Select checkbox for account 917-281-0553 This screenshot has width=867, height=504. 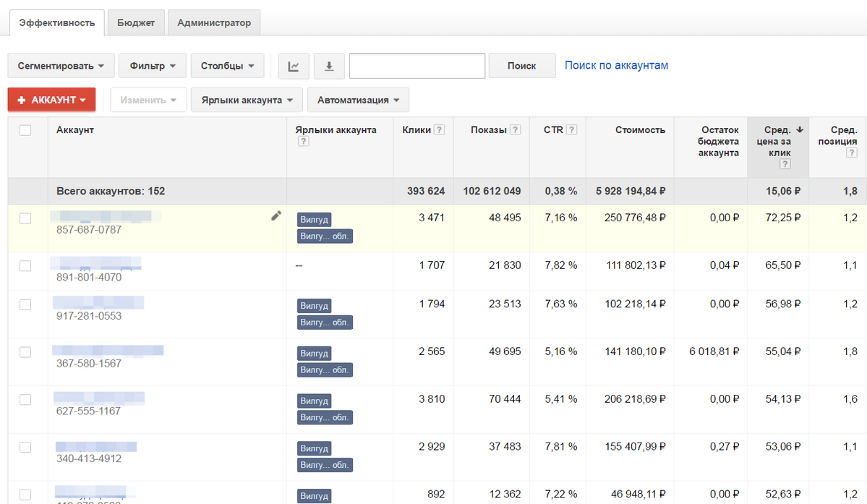coord(25,304)
